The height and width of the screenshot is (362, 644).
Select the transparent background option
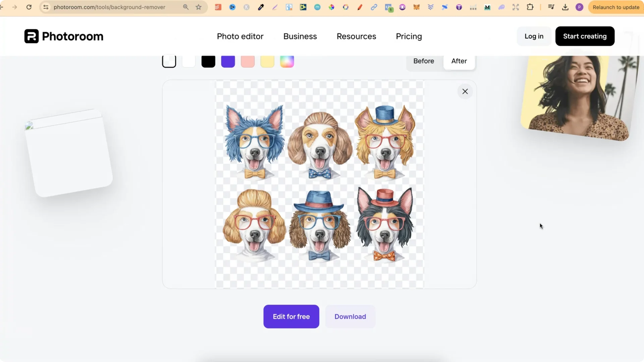169,61
